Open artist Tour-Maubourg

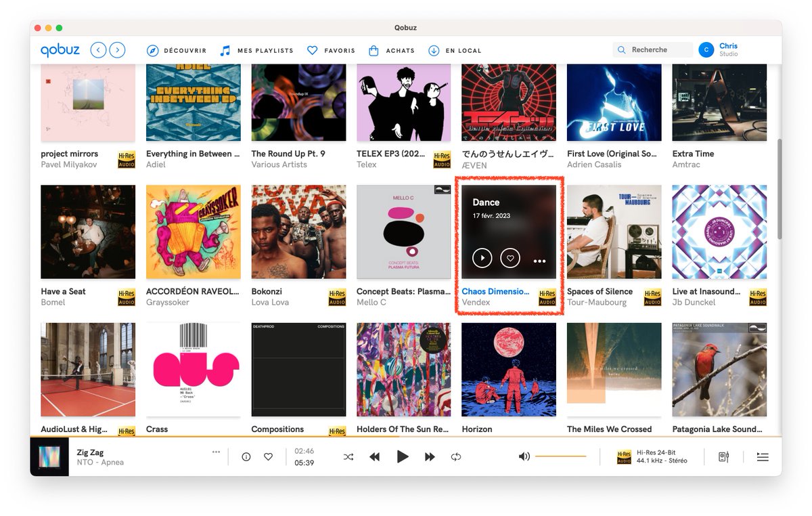click(x=597, y=303)
